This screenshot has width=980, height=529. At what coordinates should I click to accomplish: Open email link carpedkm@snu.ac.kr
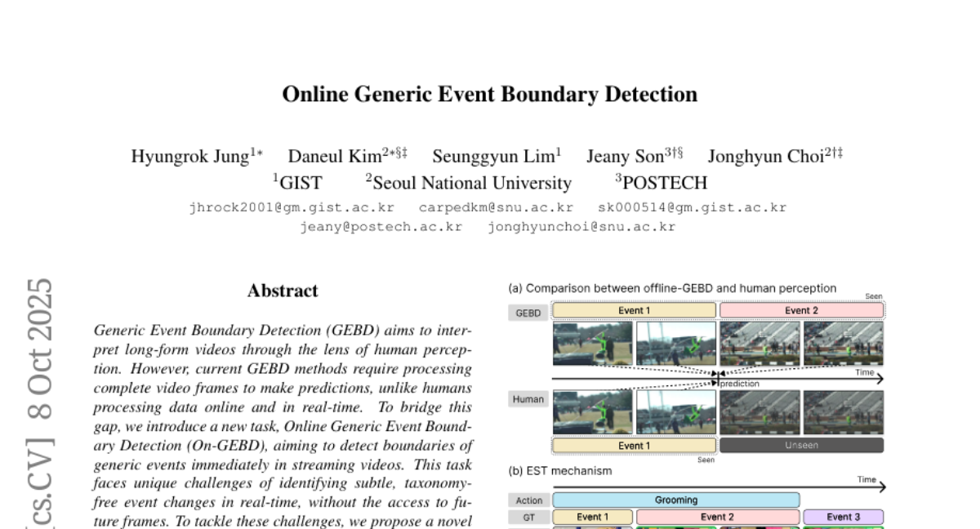496,207
